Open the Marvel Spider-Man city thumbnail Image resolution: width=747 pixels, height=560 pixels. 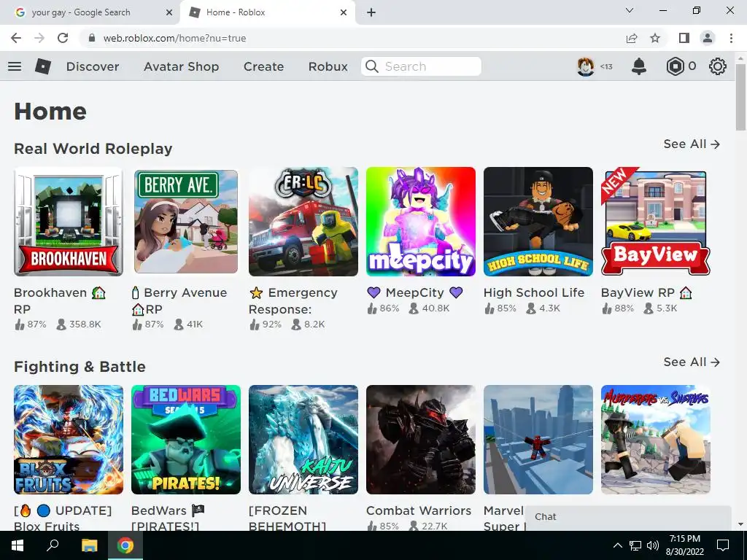(x=538, y=440)
